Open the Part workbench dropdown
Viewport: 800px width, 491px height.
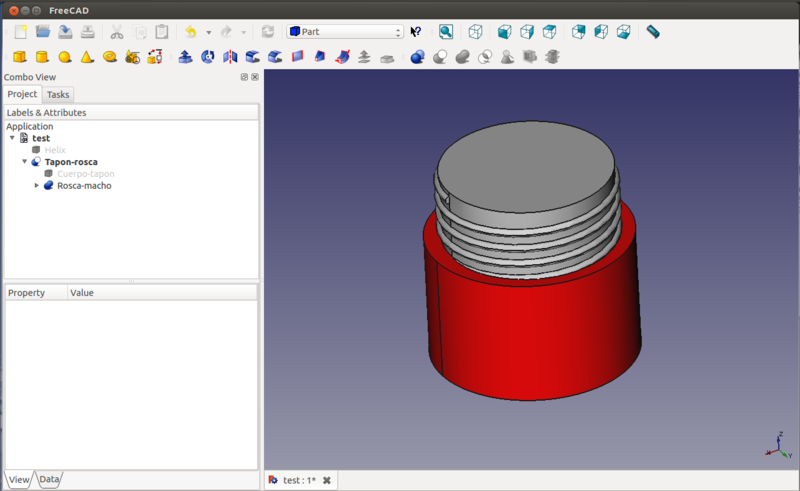(x=345, y=32)
